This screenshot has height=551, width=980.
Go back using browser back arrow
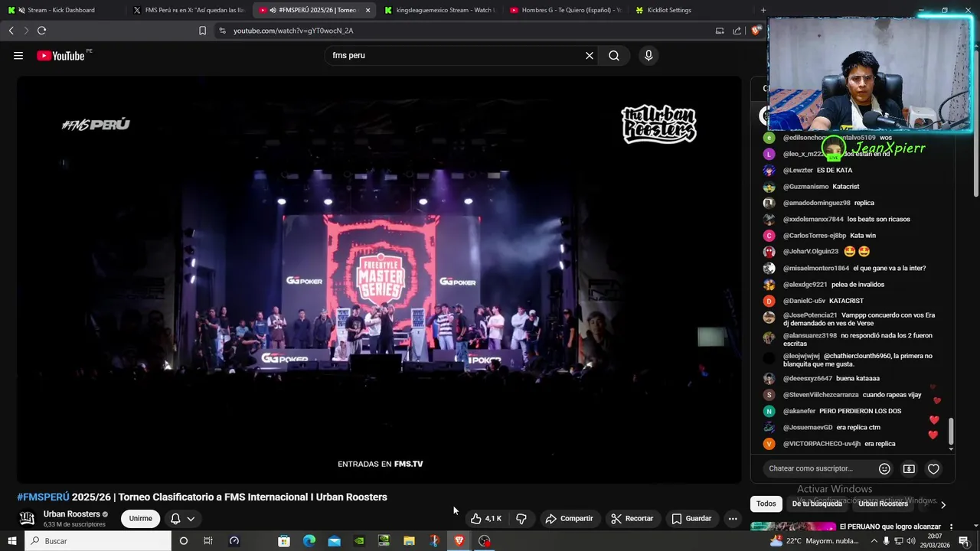(11, 31)
